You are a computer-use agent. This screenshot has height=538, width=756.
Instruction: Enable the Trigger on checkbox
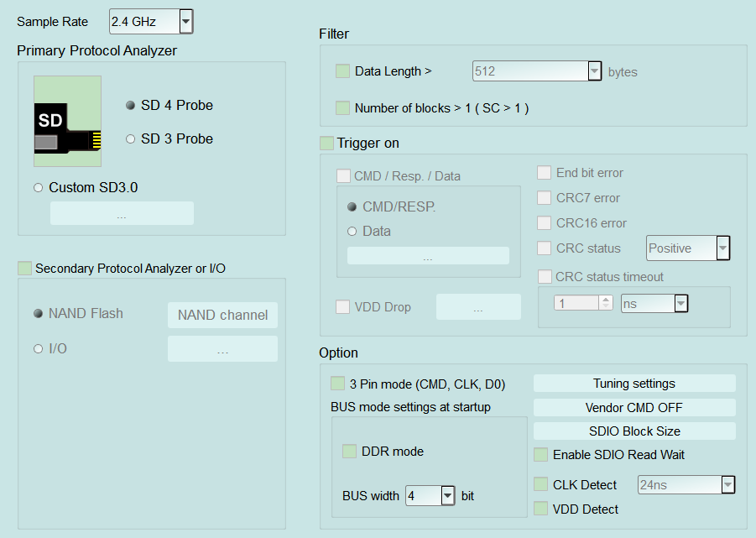tap(327, 144)
